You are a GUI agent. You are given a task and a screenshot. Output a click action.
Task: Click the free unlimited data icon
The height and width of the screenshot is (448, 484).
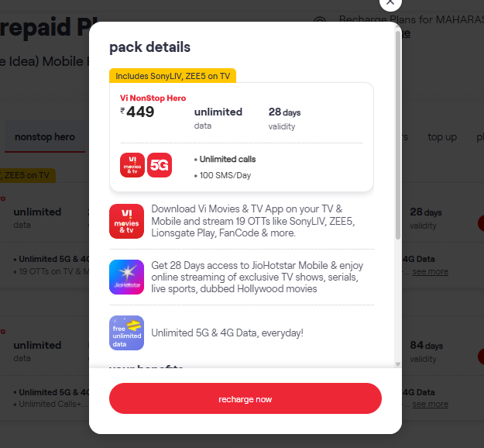126,333
